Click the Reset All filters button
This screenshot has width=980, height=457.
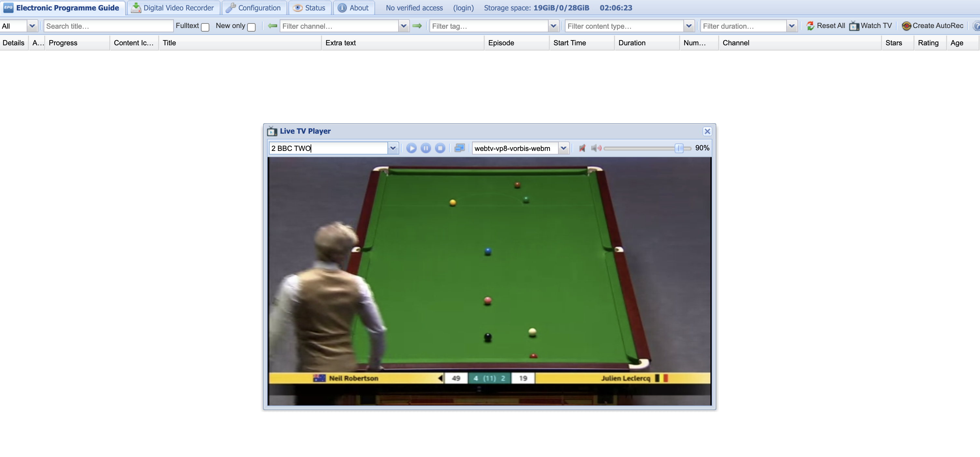pos(825,26)
